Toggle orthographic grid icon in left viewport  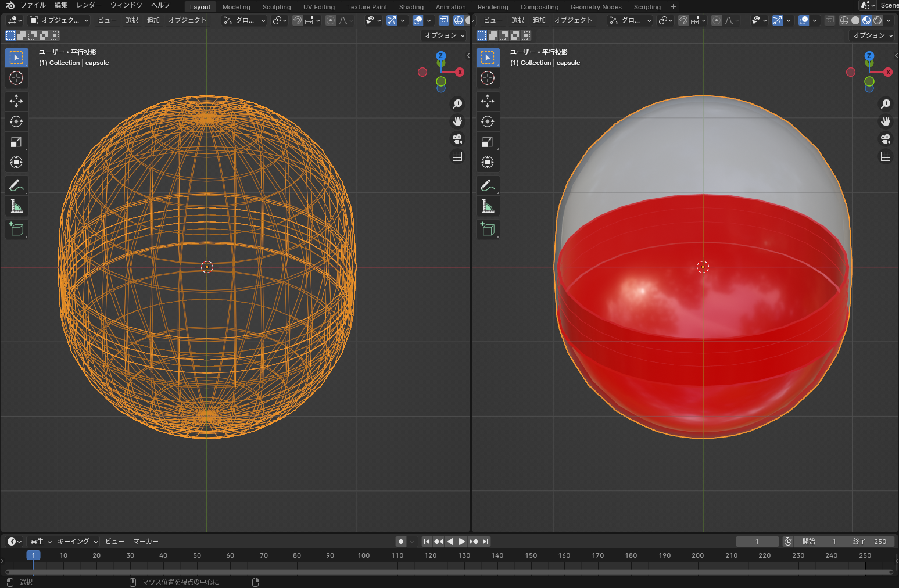[457, 156]
